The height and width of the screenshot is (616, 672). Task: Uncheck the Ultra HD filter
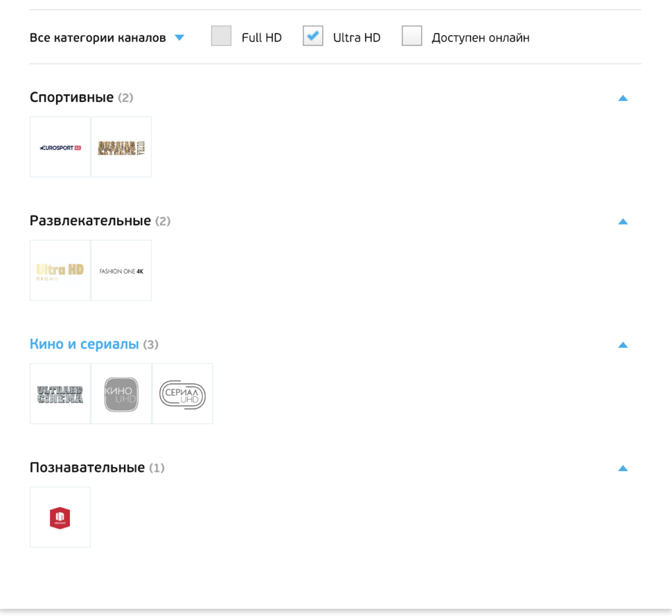(x=313, y=36)
